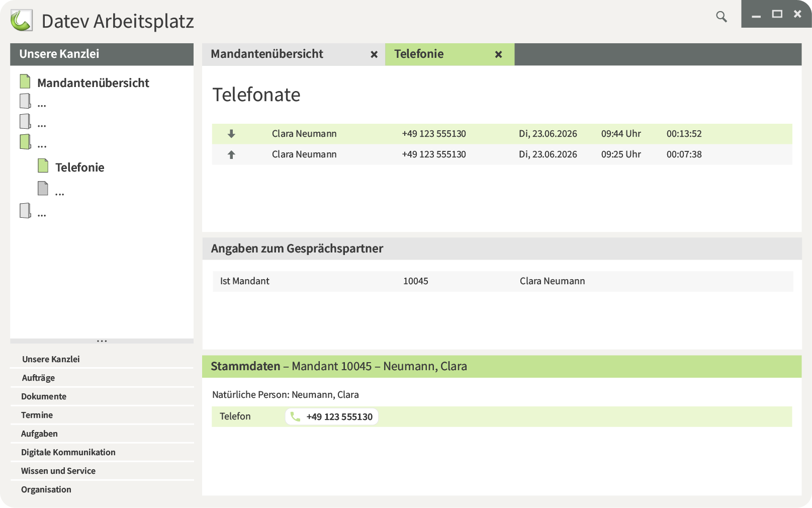Screen dimensions: 812x508
Task: Open the green folder icon above Telefonie
Action: pyautogui.click(x=25, y=141)
